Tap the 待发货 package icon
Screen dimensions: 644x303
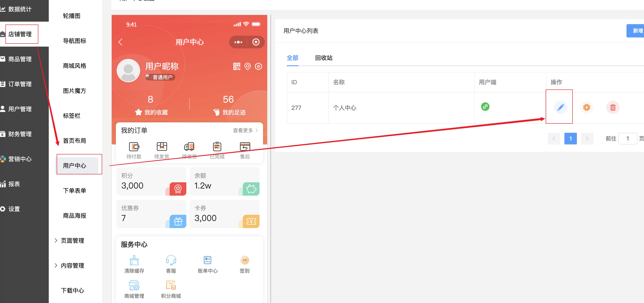(162, 147)
